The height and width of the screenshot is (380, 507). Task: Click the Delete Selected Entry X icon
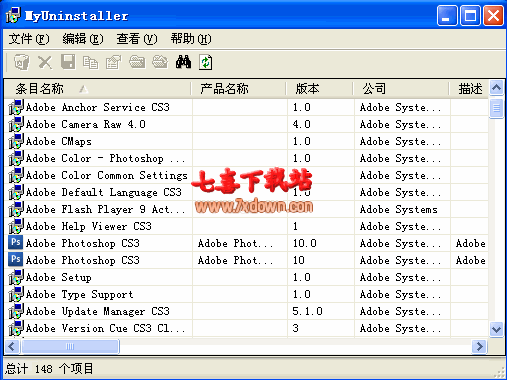45,62
